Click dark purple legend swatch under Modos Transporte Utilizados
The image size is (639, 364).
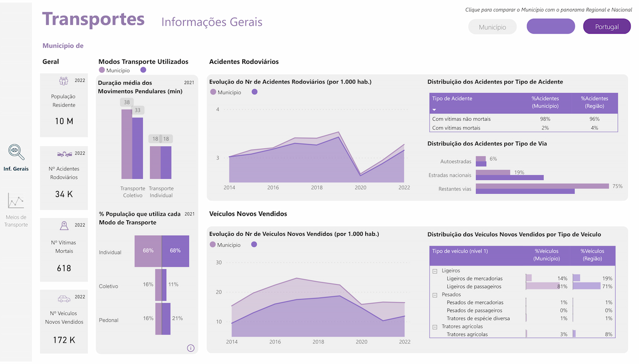click(143, 70)
